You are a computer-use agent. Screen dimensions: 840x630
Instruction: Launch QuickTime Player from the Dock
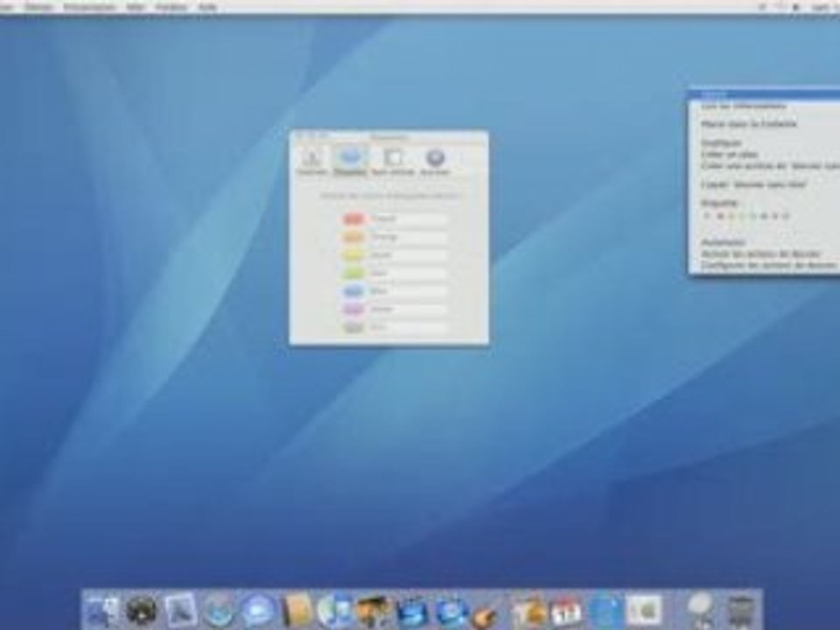[605, 611]
